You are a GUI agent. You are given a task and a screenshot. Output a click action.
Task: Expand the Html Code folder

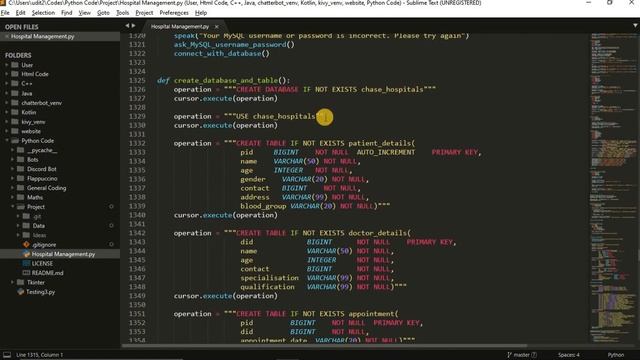click(7, 74)
